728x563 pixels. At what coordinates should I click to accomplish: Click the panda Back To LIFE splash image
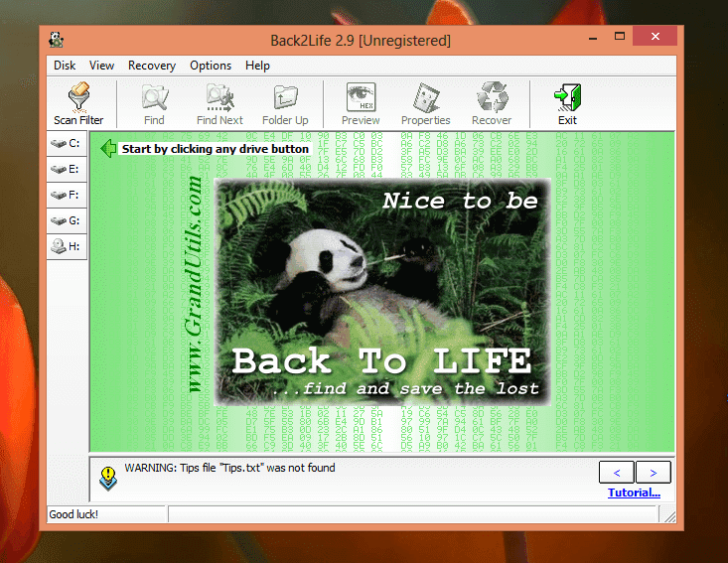click(x=382, y=292)
